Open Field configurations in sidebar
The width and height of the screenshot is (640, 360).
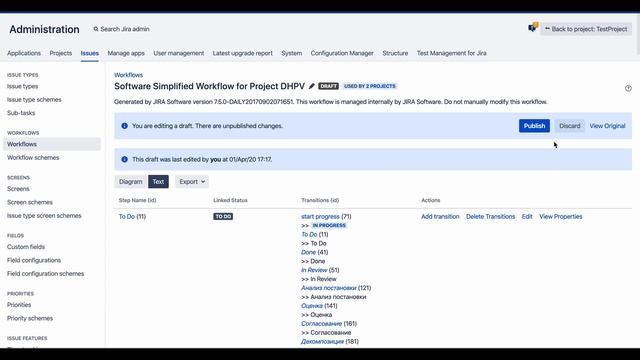[34, 260]
